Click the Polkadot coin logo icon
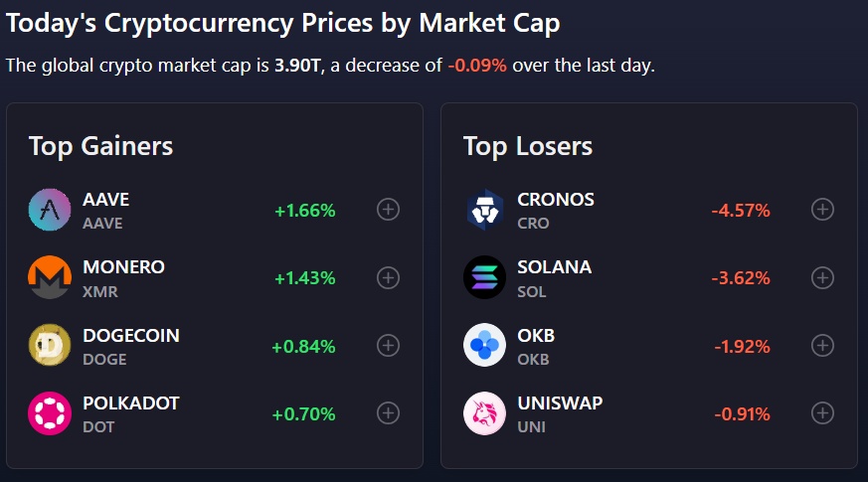Screen dimensions: 868x482 coord(50,413)
